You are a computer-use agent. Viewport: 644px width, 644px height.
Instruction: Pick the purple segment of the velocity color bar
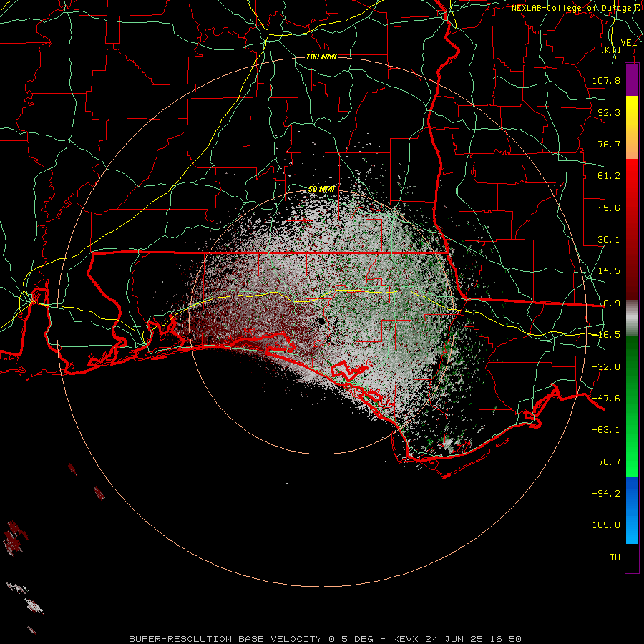point(632,80)
